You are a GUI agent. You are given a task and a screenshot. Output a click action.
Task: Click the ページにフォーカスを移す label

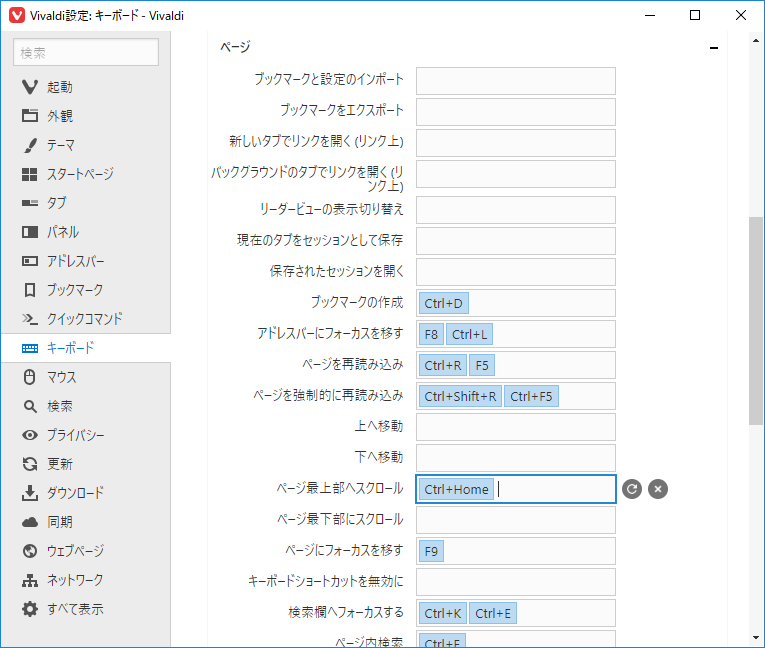(344, 550)
